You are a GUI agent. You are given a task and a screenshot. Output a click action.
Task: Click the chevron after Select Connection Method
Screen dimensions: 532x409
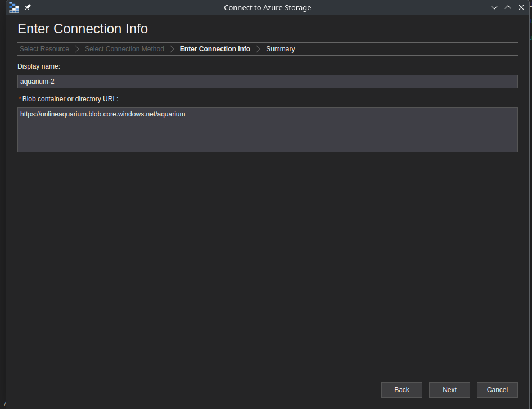pos(172,49)
